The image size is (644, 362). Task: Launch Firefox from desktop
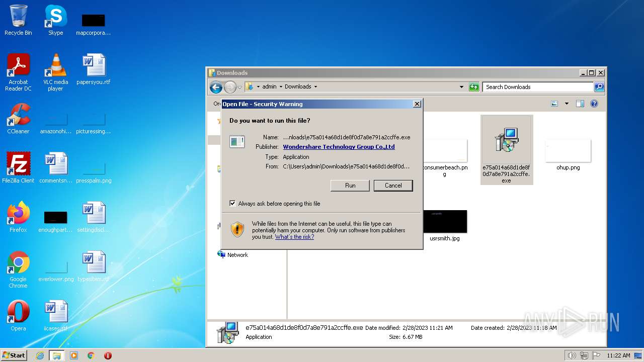(18, 217)
